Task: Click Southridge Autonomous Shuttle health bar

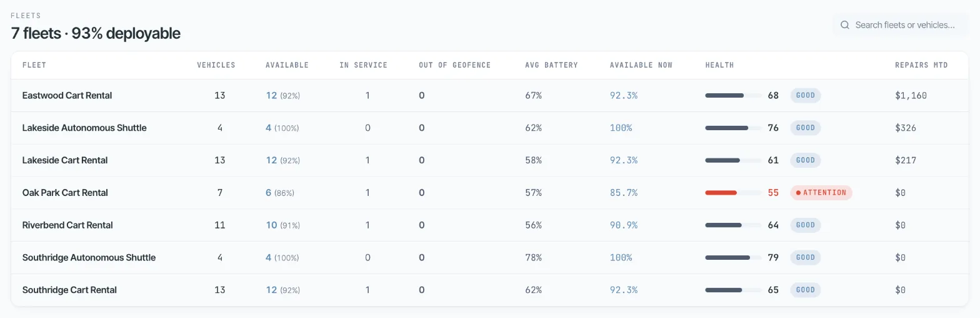Action: point(733,258)
